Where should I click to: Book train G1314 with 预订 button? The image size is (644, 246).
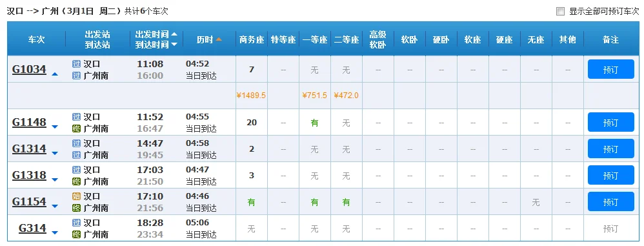point(610,149)
